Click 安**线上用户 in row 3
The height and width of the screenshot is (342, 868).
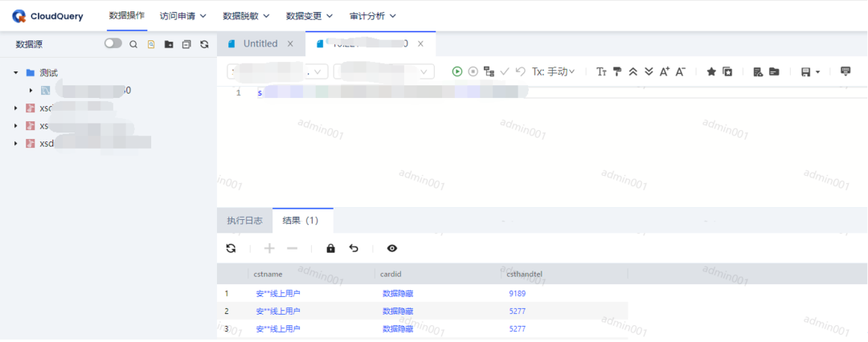click(278, 328)
